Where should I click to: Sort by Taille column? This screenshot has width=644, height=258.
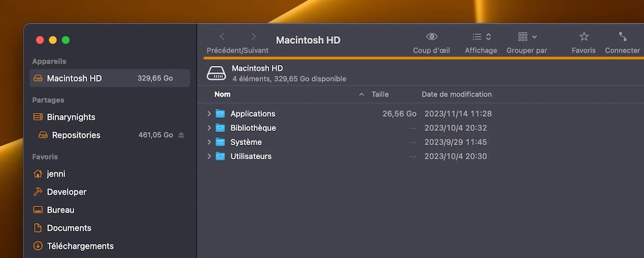(x=380, y=95)
